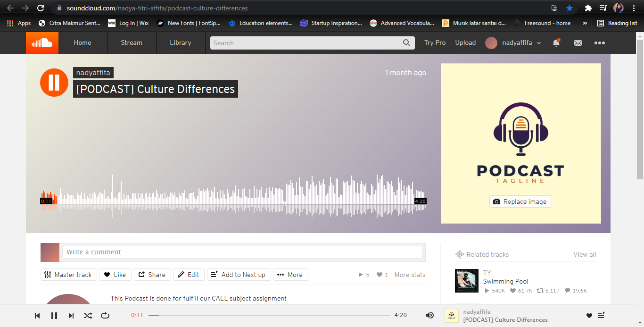644x327 pixels.
Task: Click the nadyaffifa avatar in header
Action: tap(491, 43)
